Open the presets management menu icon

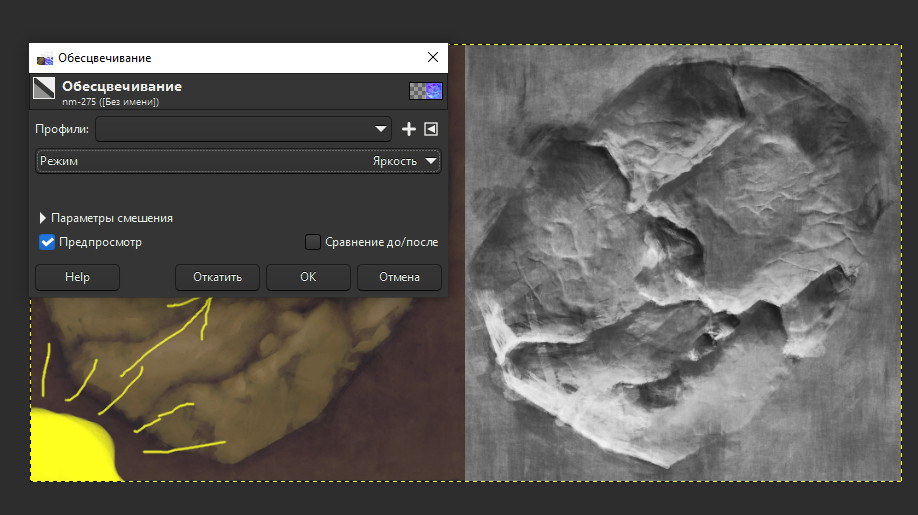(431, 129)
